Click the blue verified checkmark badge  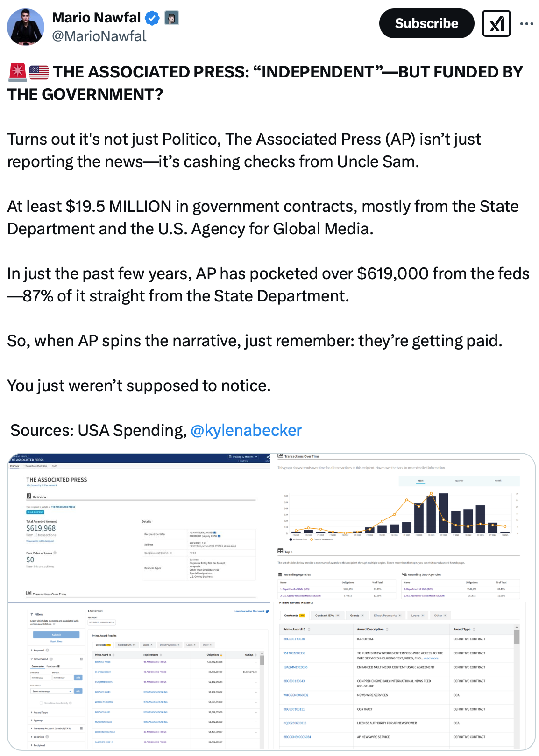pyautogui.click(x=152, y=18)
